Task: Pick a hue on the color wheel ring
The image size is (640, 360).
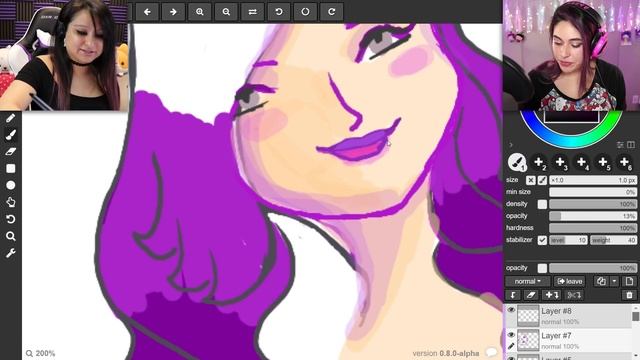Action: pyautogui.click(x=571, y=141)
